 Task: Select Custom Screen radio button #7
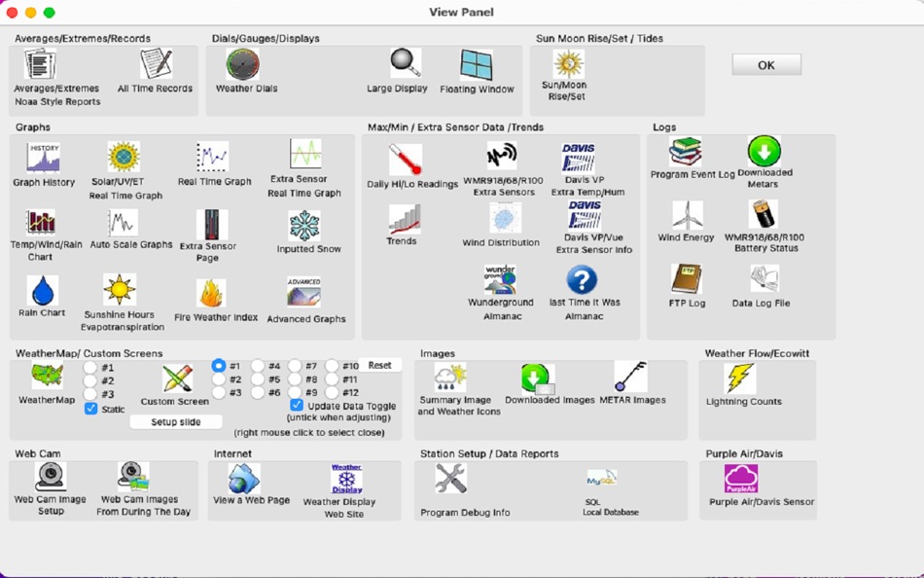(x=295, y=366)
